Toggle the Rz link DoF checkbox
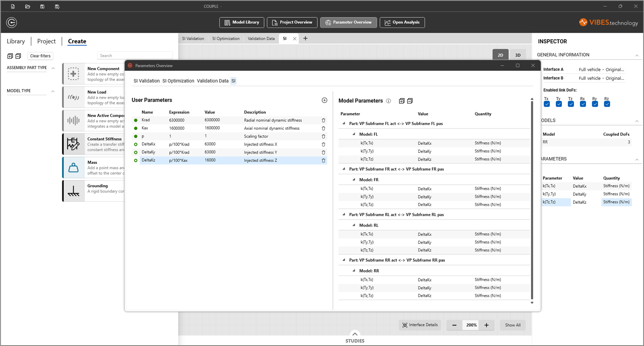This screenshot has height=346, width=644. click(x=607, y=104)
